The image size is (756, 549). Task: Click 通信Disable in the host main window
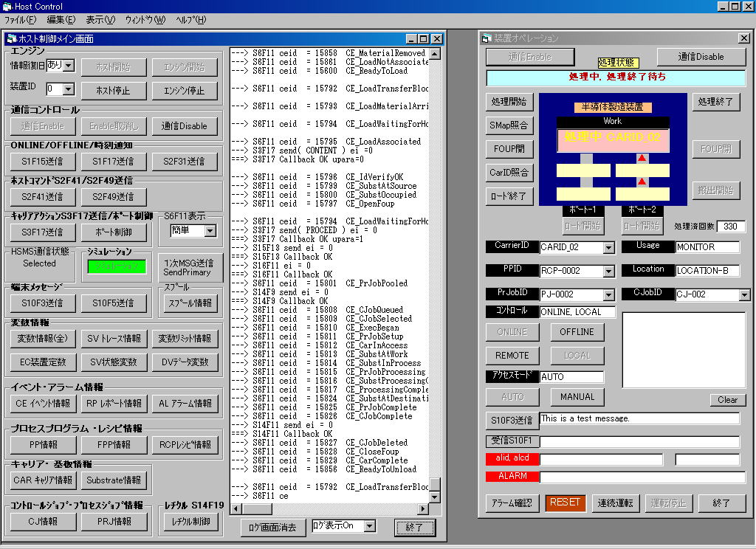click(184, 125)
